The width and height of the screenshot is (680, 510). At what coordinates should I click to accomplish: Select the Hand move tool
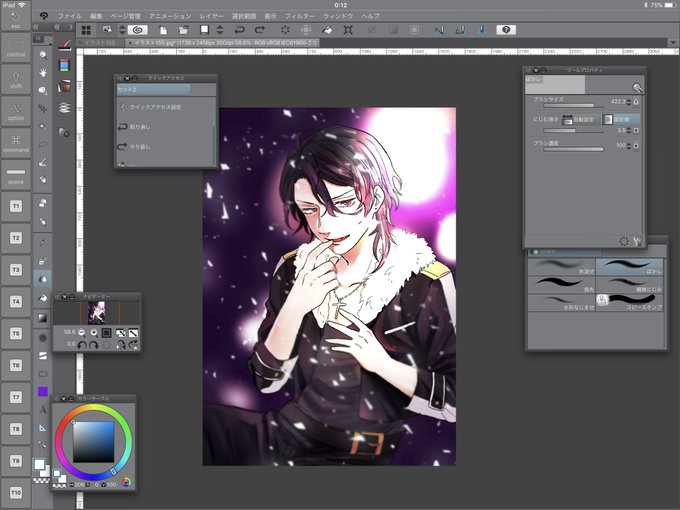point(43,73)
